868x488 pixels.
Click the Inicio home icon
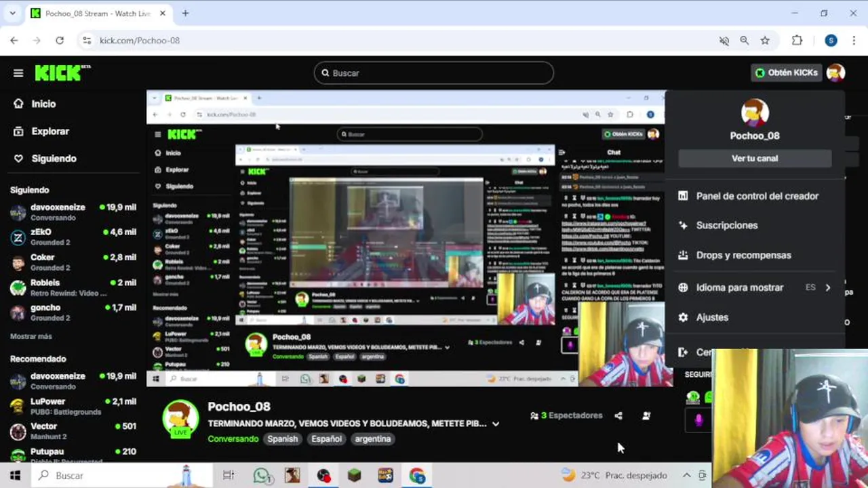point(18,104)
